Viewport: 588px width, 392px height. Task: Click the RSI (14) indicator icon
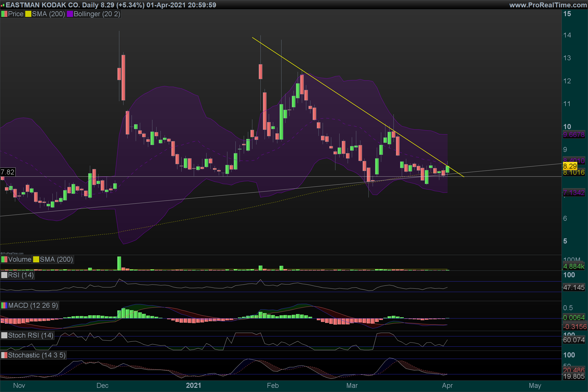[4, 275]
